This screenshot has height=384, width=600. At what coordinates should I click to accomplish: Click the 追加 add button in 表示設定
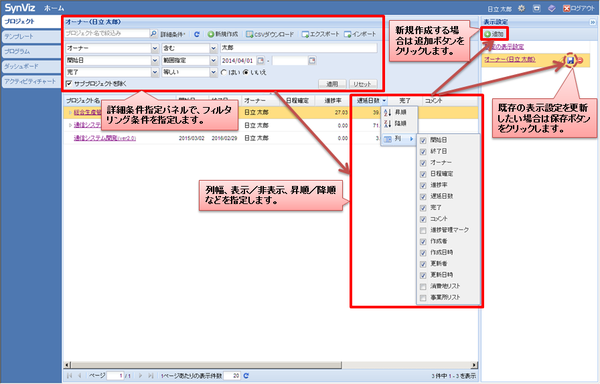click(x=494, y=34)
